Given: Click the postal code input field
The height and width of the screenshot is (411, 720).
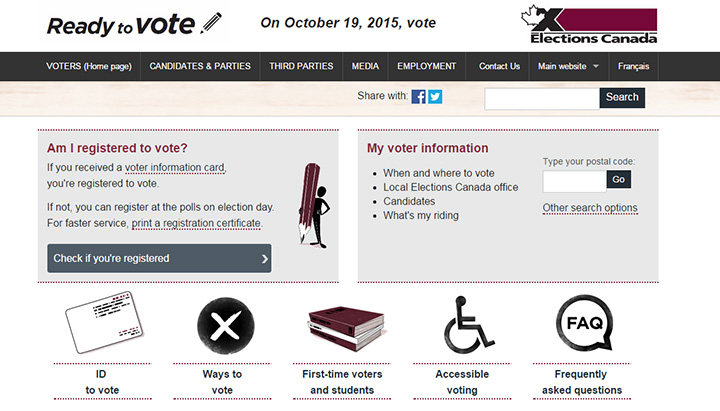Looking at the screenshot, I should click(574, 180).
